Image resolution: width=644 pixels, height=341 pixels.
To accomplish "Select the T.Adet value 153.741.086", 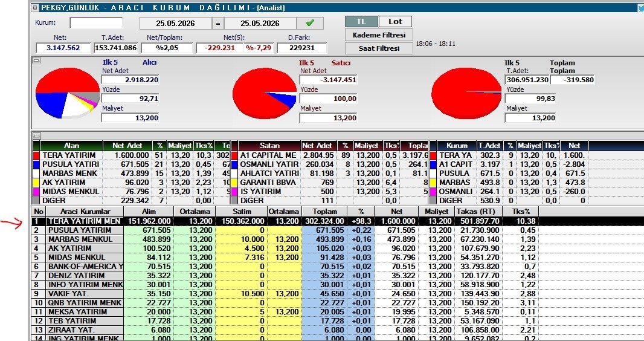I will [116, 48].
